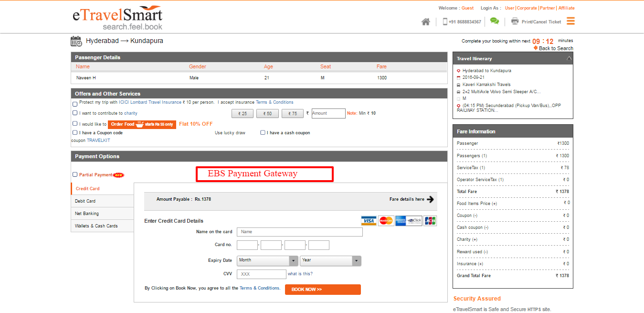Click the MasterCard logo

pos(386,220)
